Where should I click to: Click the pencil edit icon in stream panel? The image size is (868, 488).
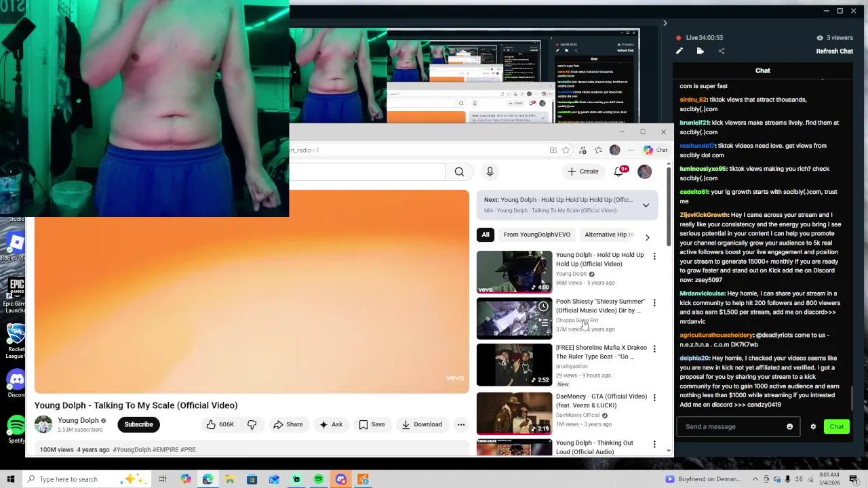point(679,51)
